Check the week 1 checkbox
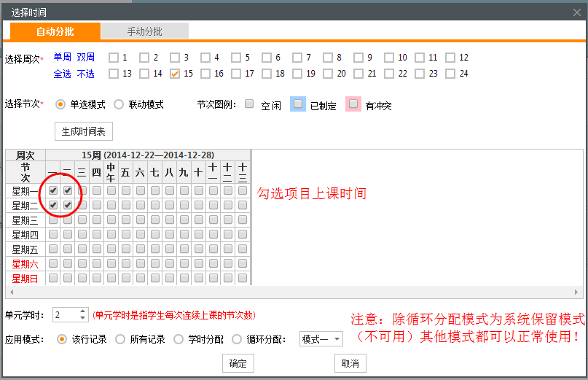This screenshot has height=380, width=588. [x=114, y=58]
